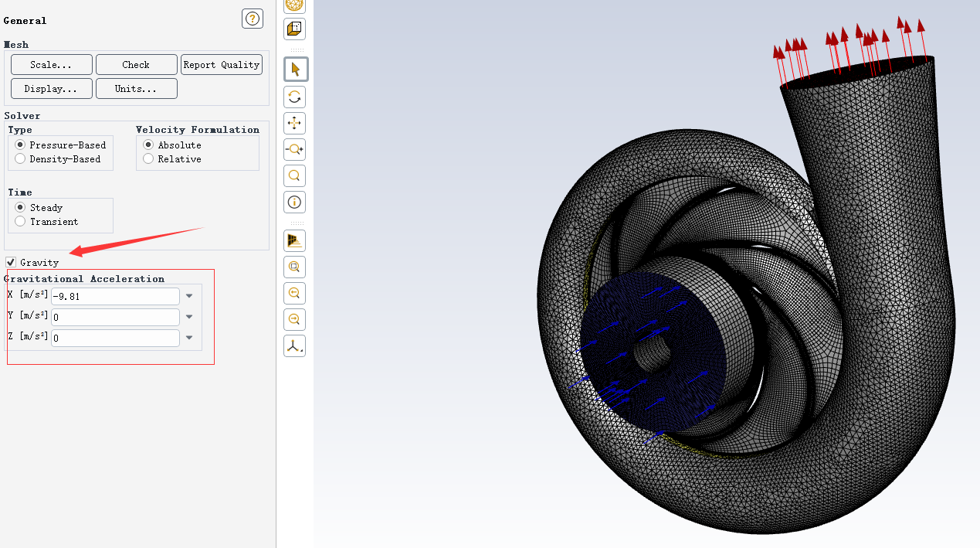Viewport: 980px width, 548px height.
Task: Open dropdown beside Y gravitational acceleration
Action: (189, 317)
